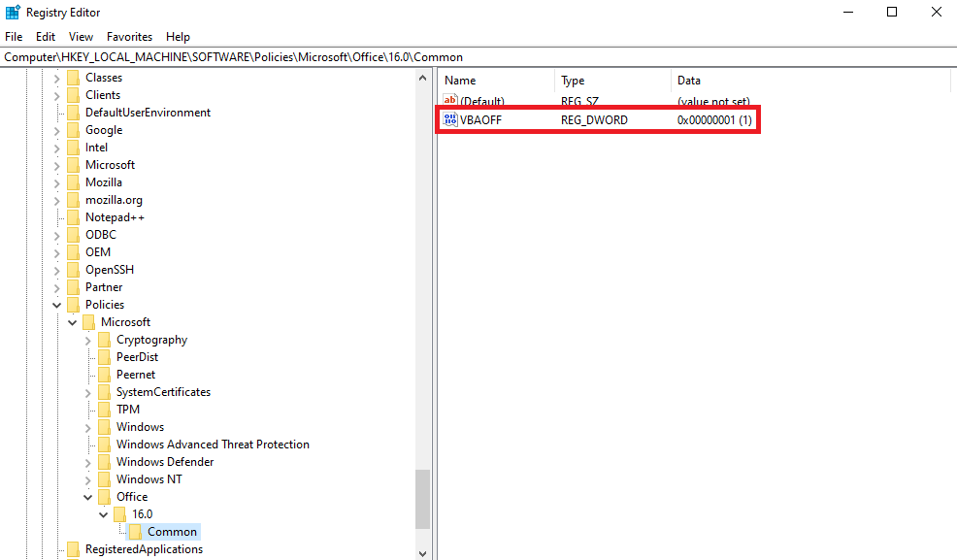Click the string icon next to (Default)
The width and height of the screenshot is (957, 560).
click(x=450, y=100)
